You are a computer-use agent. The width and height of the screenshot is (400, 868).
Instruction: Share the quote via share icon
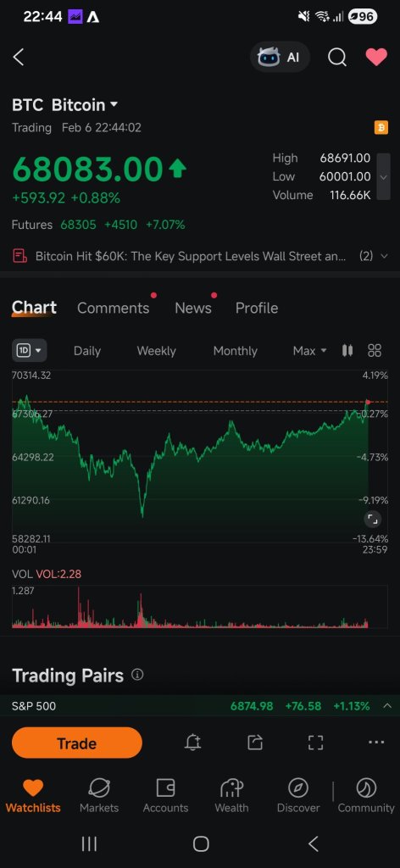click(x=254, y=743)
